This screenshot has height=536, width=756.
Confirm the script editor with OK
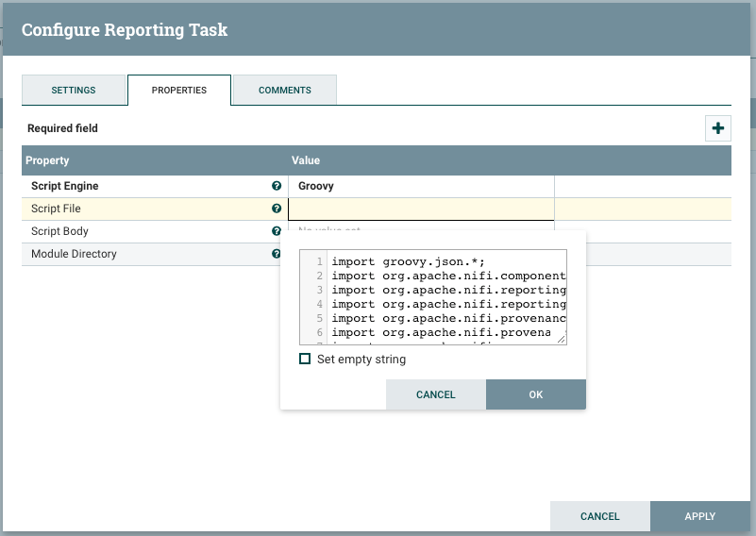click(536, 394)
